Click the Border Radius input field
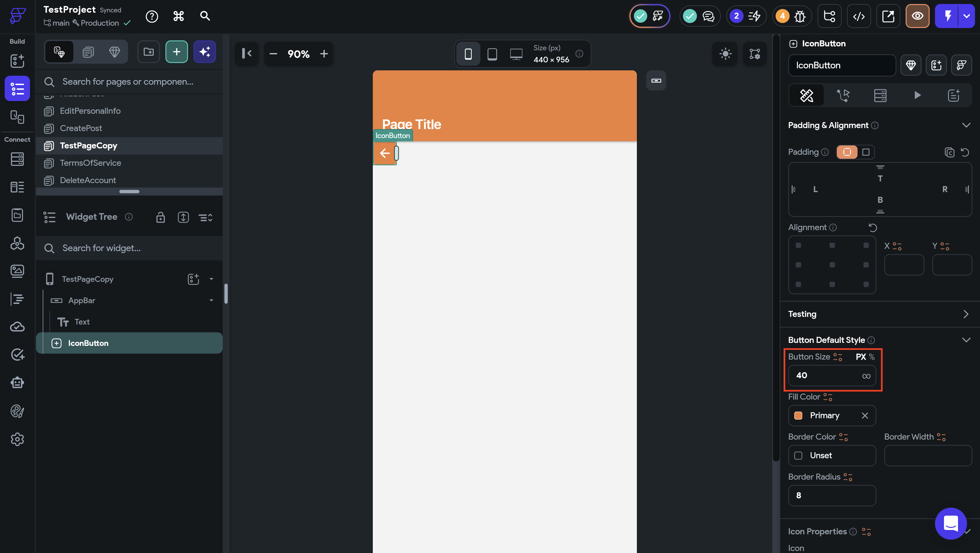Screen dimensions: 980x553 pos(832,495)
